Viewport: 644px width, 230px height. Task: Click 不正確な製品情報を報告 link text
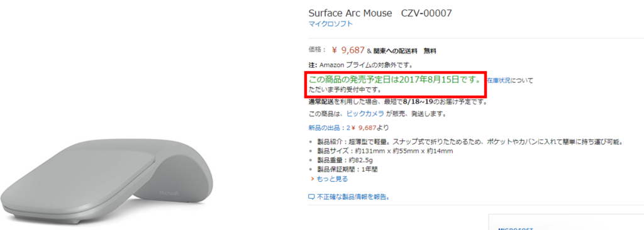click(353, 197)
